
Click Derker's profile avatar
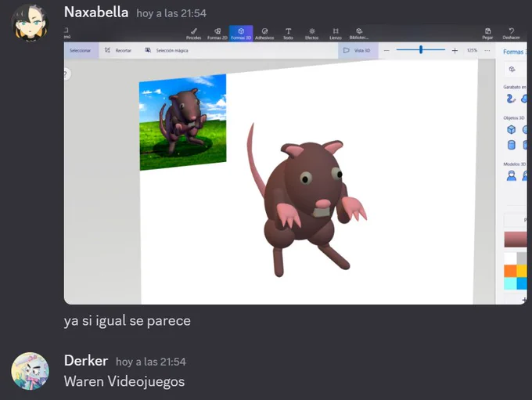pyautogui.click(x=30, y=371)
